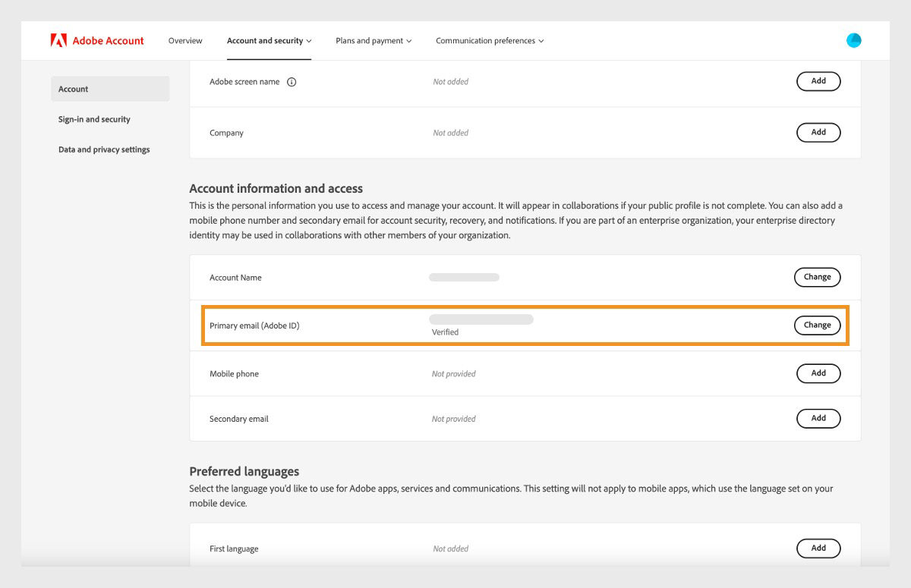Add a Mobile phone number
Screen dimensions: 911x588
tap(818, 373)
